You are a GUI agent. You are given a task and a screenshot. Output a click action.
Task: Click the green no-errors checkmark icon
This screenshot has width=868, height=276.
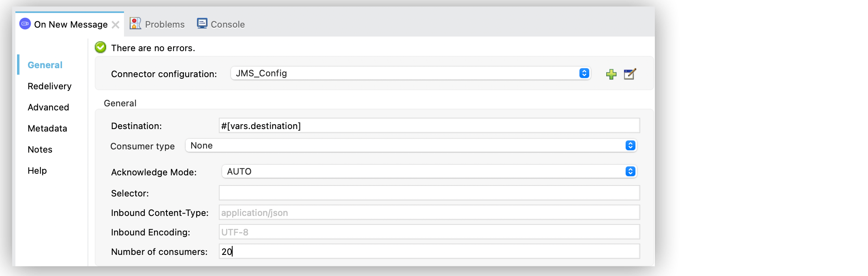[x=100, y=47]
